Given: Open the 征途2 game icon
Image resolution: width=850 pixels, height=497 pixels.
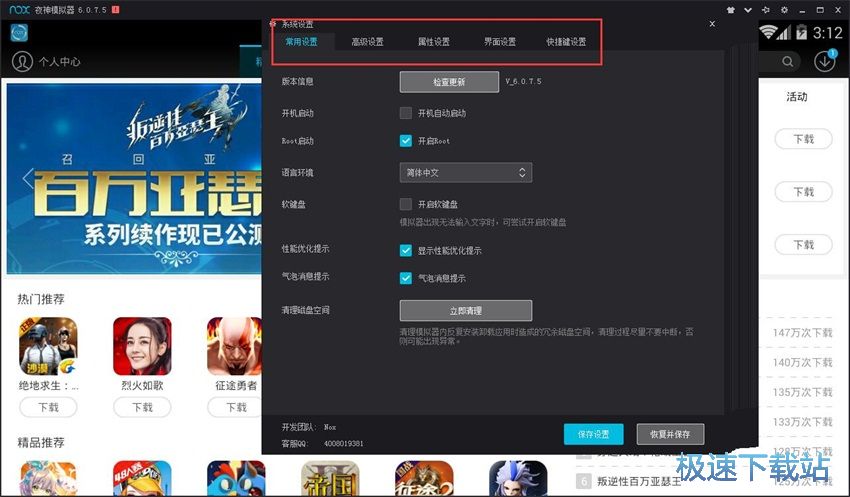Looking at the screenshot, I should [424, 478].
